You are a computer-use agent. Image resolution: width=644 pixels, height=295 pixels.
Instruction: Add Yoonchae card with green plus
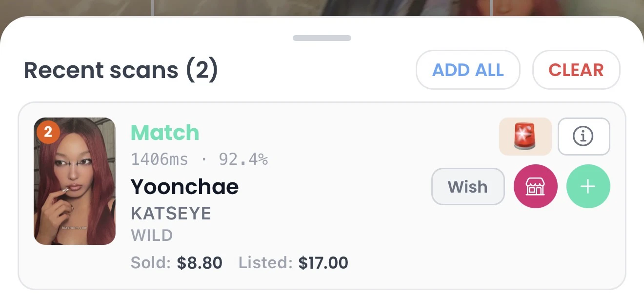[x=588, y=186]
